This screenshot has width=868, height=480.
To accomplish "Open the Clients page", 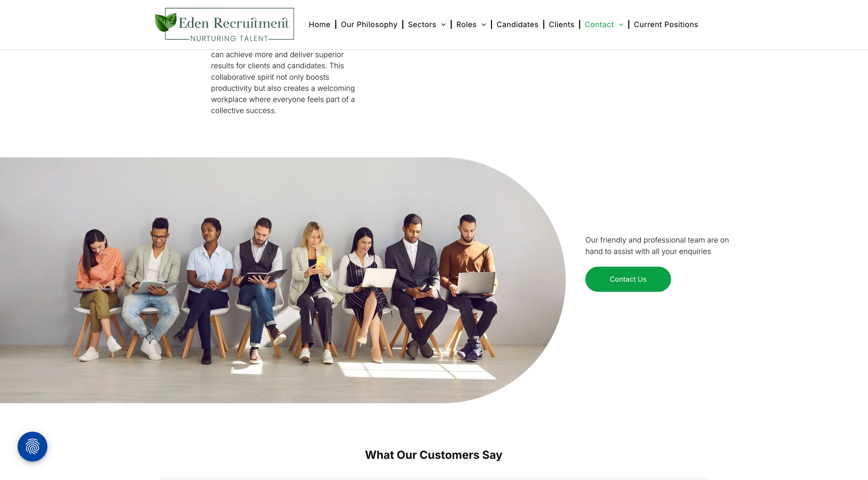I will (x=561, y=24).
